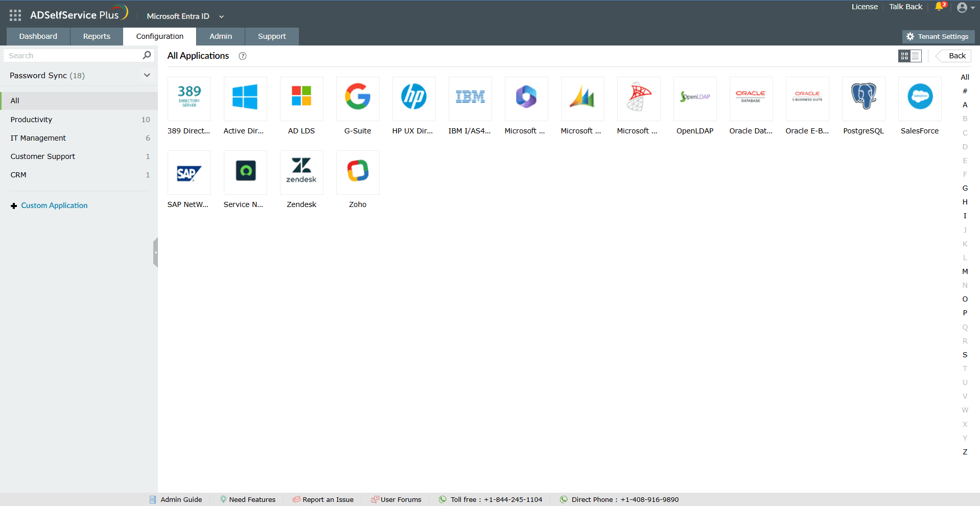980x506 pixels.
Task: Filter applications by letter P
Action: click(x=965, y=313)
